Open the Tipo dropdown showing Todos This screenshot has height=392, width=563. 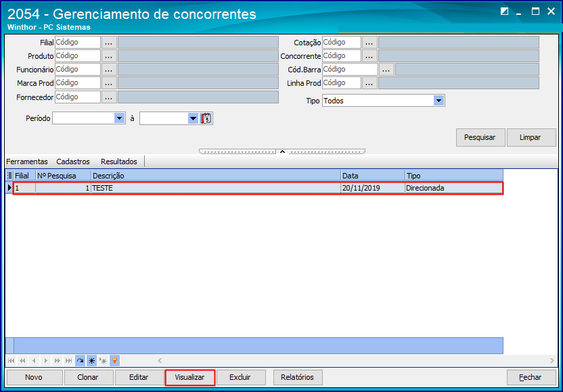[x=438, y=101]
